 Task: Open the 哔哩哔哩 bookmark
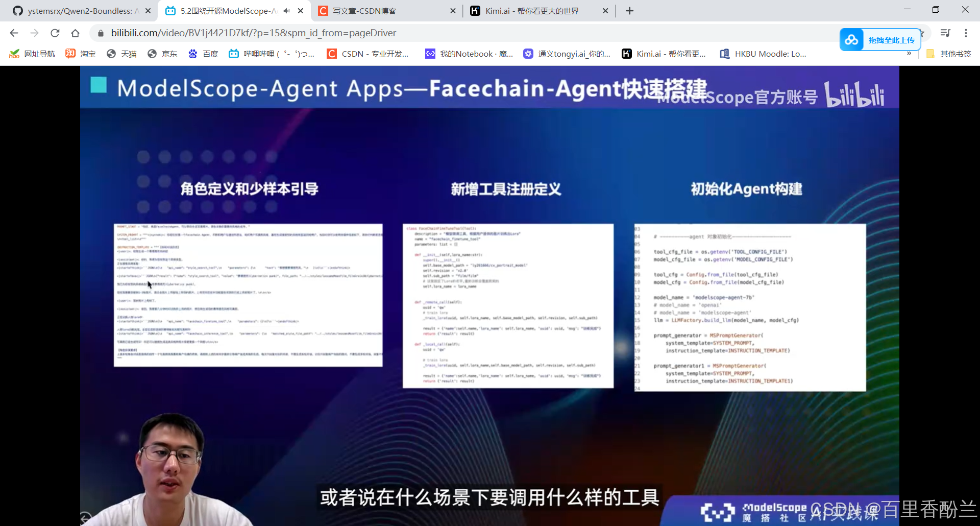click(271, 54)
